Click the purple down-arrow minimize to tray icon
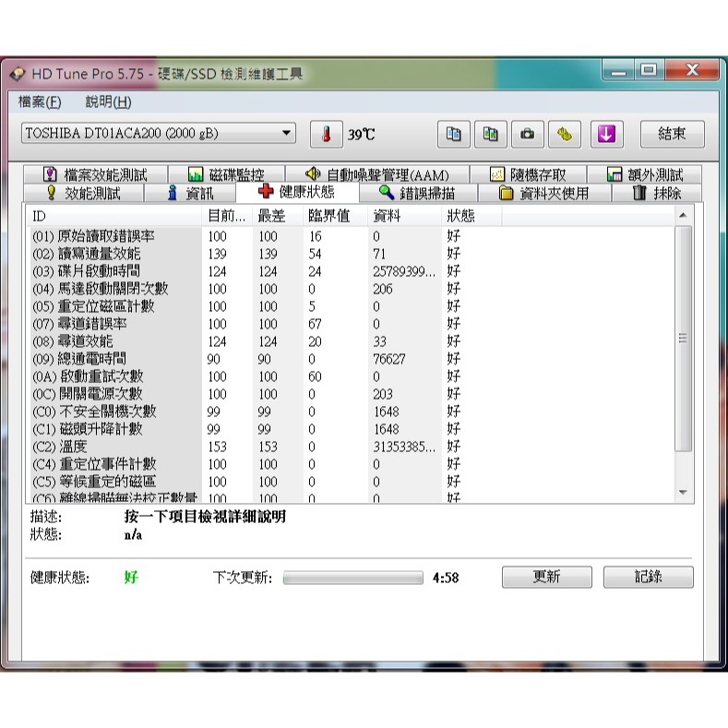The image size is (728, 728). coord(607,134)
